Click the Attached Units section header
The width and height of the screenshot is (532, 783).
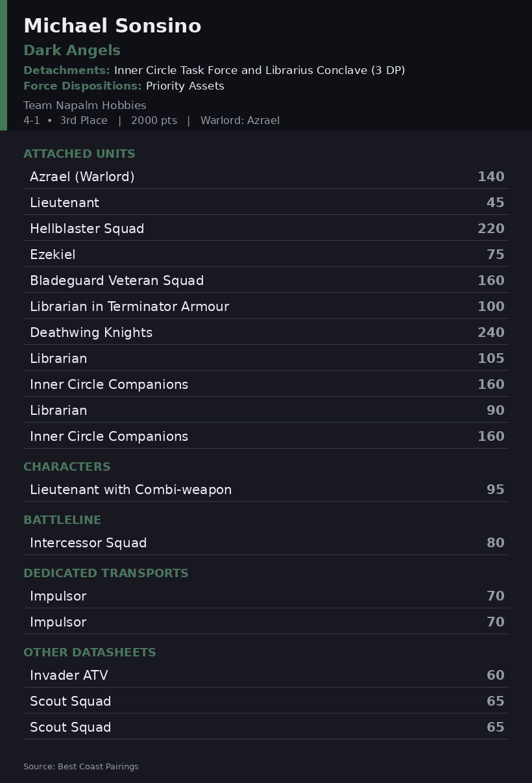pos(79,154)
